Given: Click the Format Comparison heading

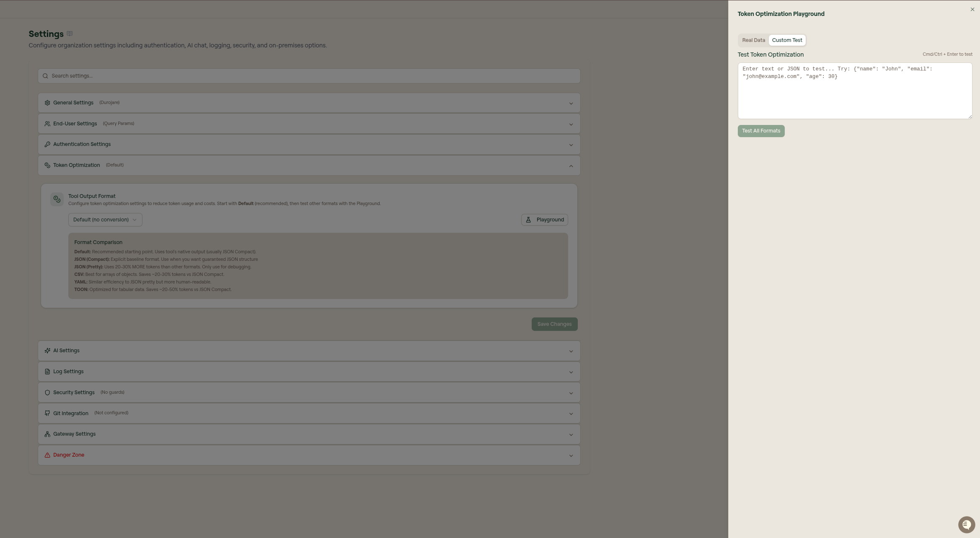Looking at the screenshot, I should pos(98,242).
